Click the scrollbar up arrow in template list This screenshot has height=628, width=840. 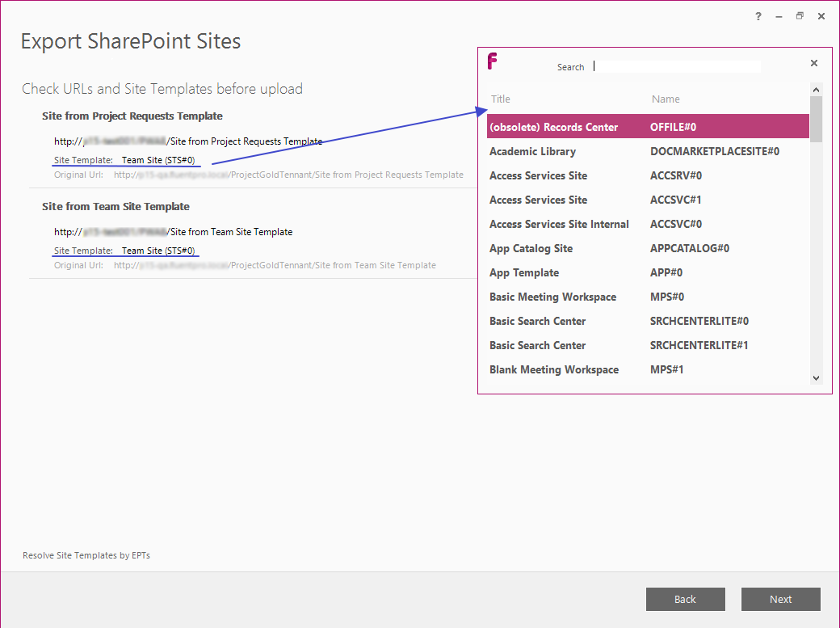click(816, 90)
